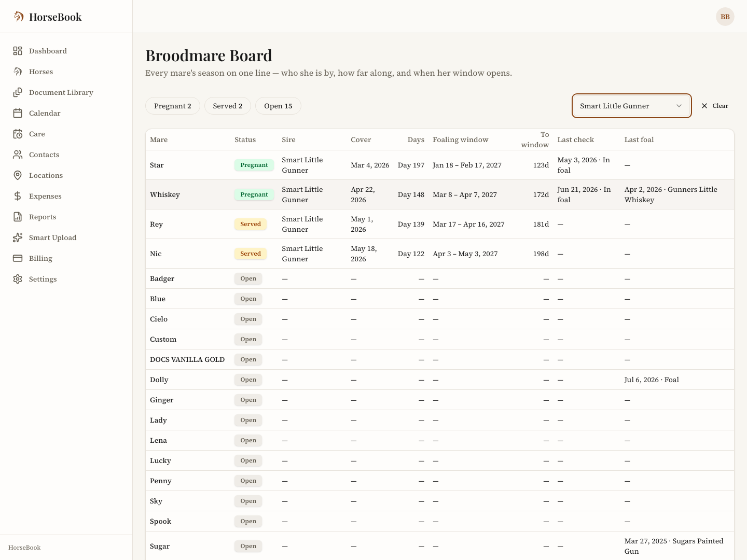The height and width of the screenshot is (560, 747).
Task: Click the Smart Upload sparkle icon
Action: pyautogui.click(x=18, y=237)
